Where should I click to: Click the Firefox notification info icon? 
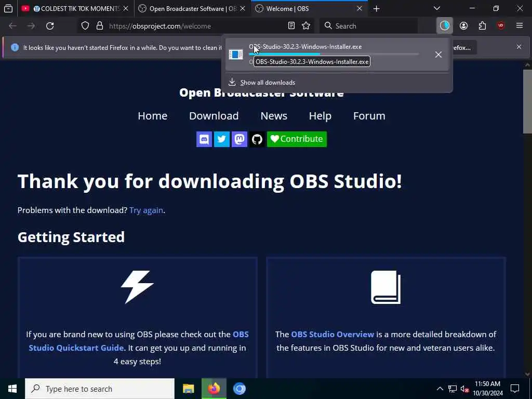point(15,47)
